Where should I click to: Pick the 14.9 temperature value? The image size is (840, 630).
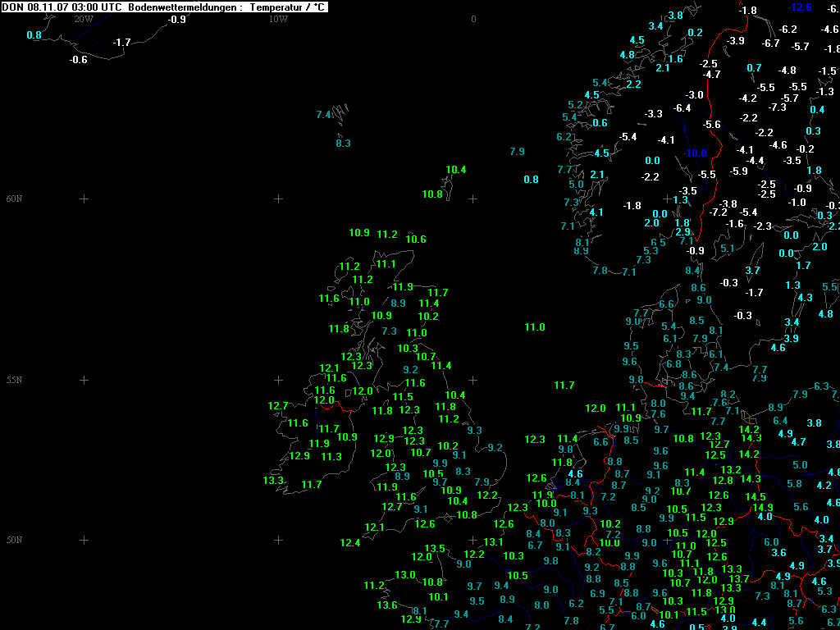point(763,507)
